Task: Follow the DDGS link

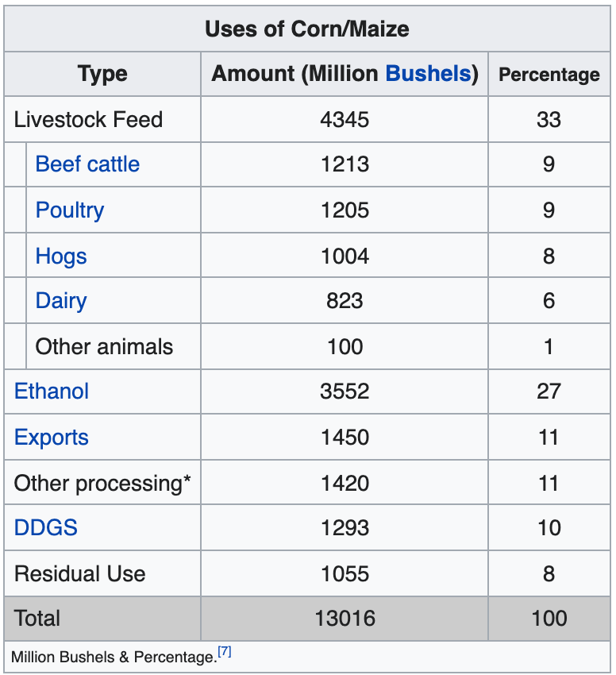Action: pyautogui.click(x=46, y=528)
